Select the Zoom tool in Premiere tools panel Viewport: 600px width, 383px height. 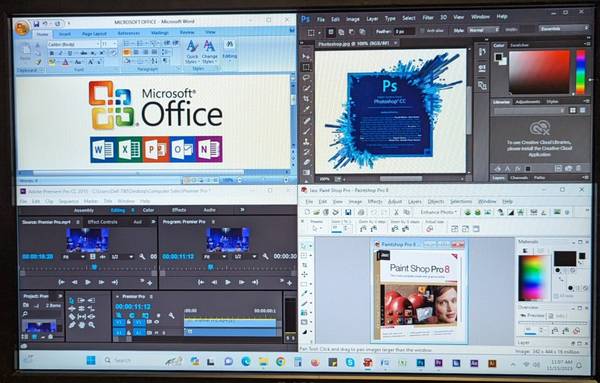pyautogui.click(x=91, y=325)
